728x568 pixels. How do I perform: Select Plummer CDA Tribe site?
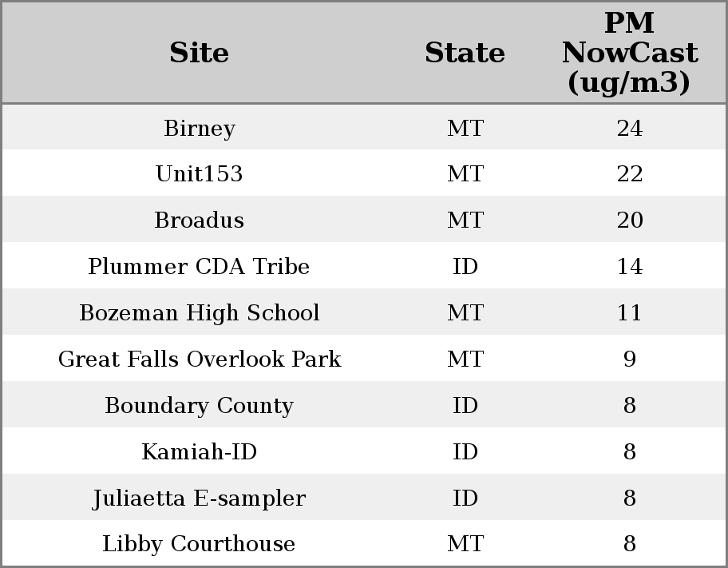tap(199, 267)
